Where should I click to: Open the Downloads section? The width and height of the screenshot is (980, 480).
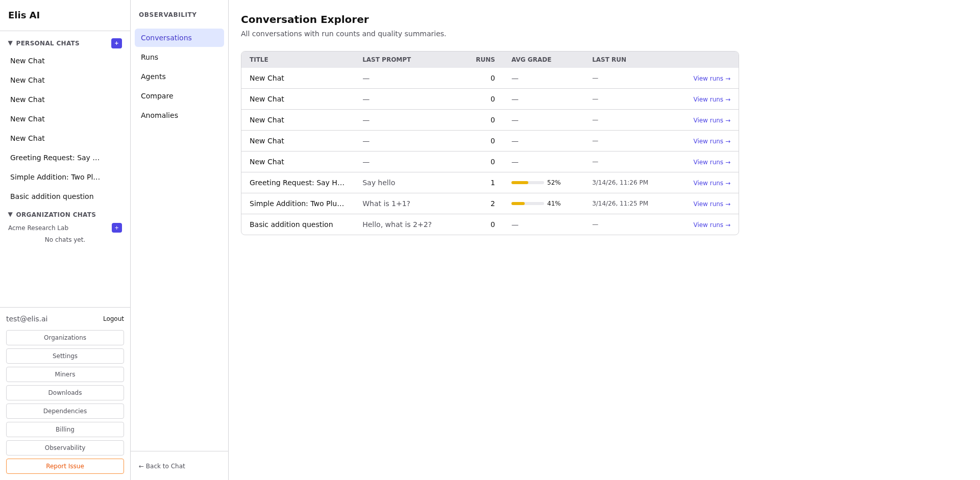pyautogui.click(x=65, y=392)
